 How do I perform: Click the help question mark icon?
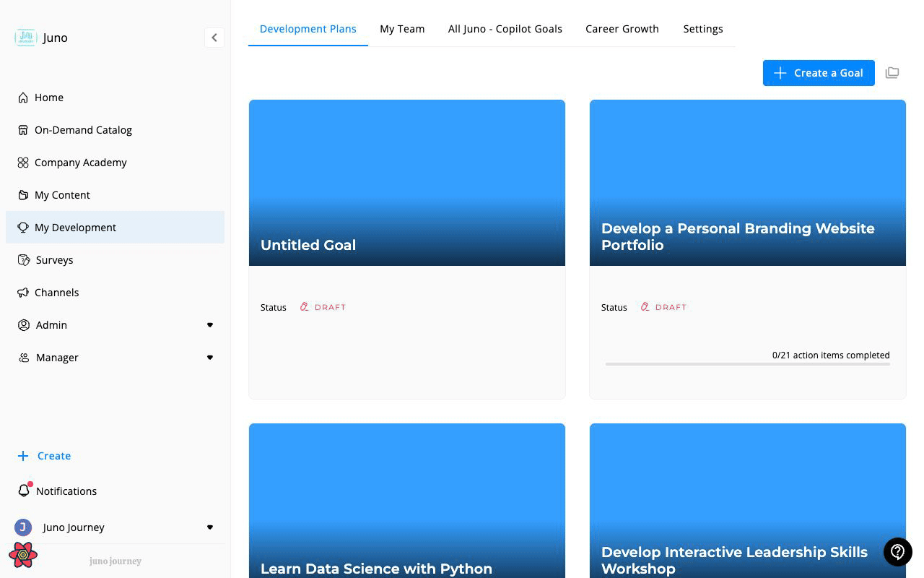click(897, 552)
